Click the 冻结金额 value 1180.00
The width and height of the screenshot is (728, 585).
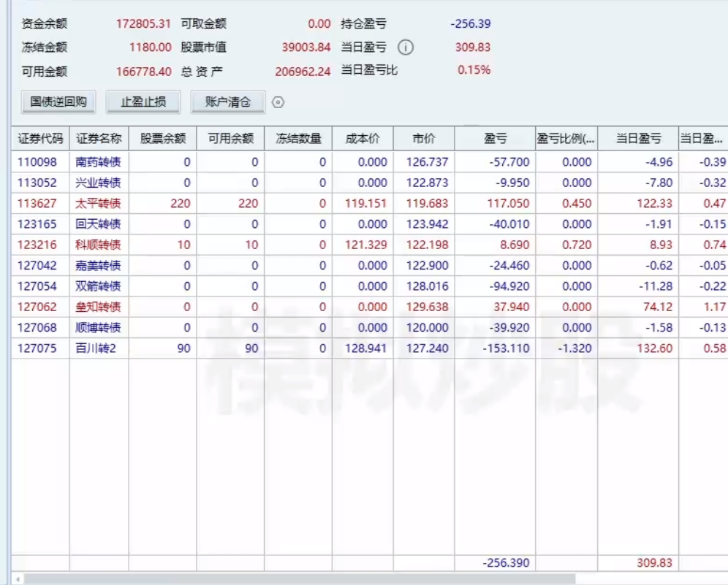(151, 47)
